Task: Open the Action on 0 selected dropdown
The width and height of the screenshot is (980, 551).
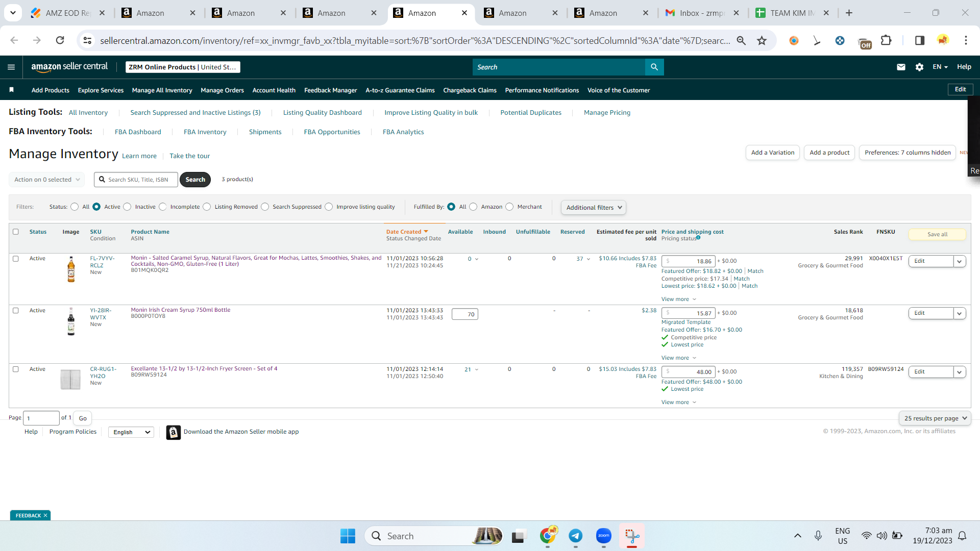Action: click(x=46, y=180)
